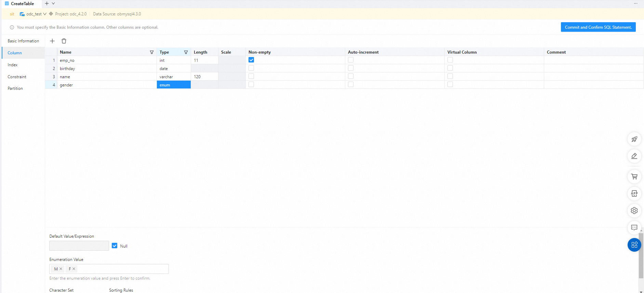Screen dimensions: 644x293
Task: Enable Auto-increment for birthday row
Action: tap(351, 68)
